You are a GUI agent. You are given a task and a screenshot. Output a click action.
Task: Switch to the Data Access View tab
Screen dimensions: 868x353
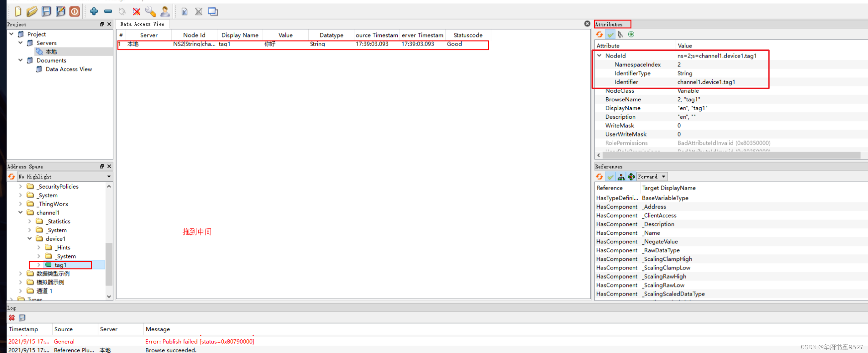(x=143, y=24)
